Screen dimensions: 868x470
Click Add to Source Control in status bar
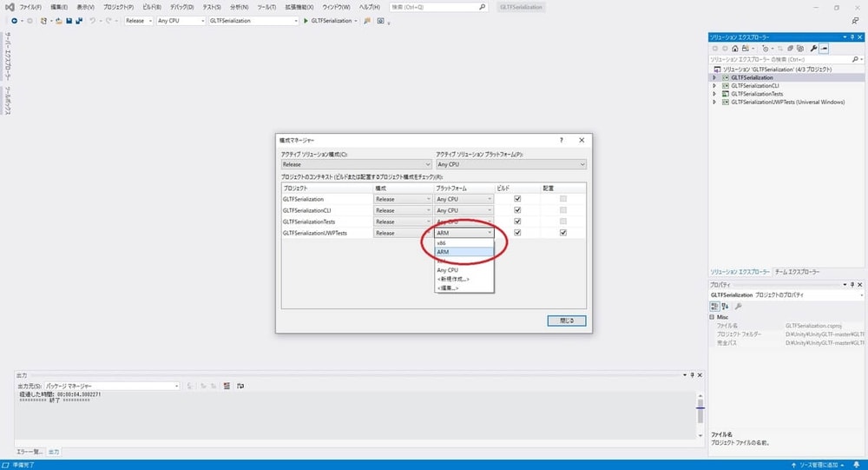(x=817, y=465)
